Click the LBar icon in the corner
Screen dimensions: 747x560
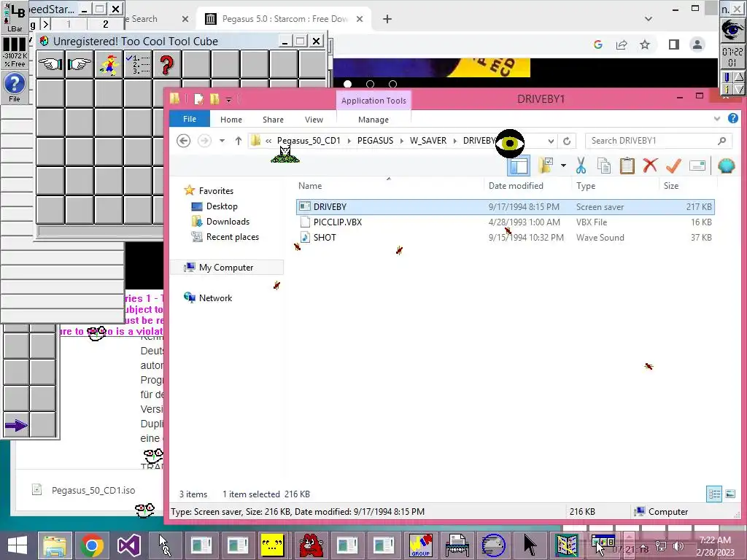(x=15, y=17)
